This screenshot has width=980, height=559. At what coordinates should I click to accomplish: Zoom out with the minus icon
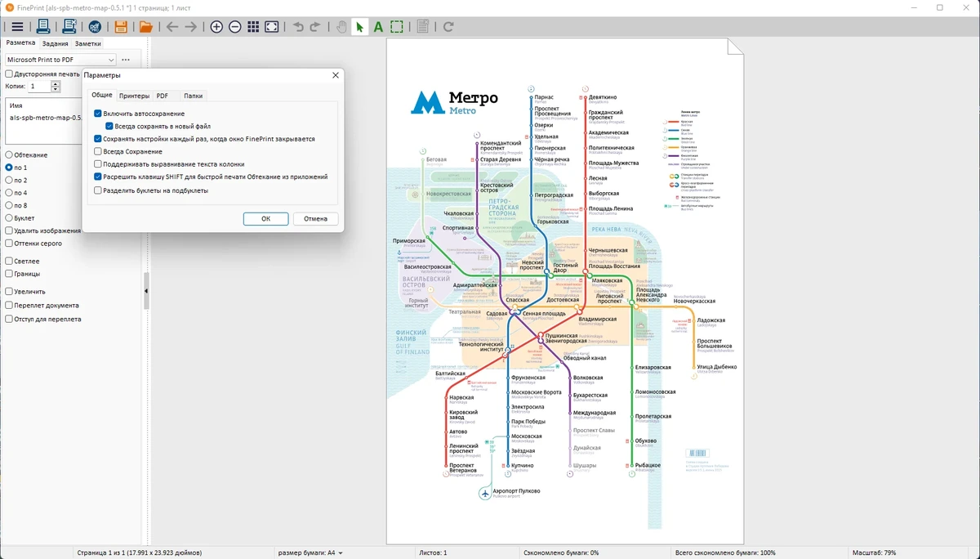[234, 27]
